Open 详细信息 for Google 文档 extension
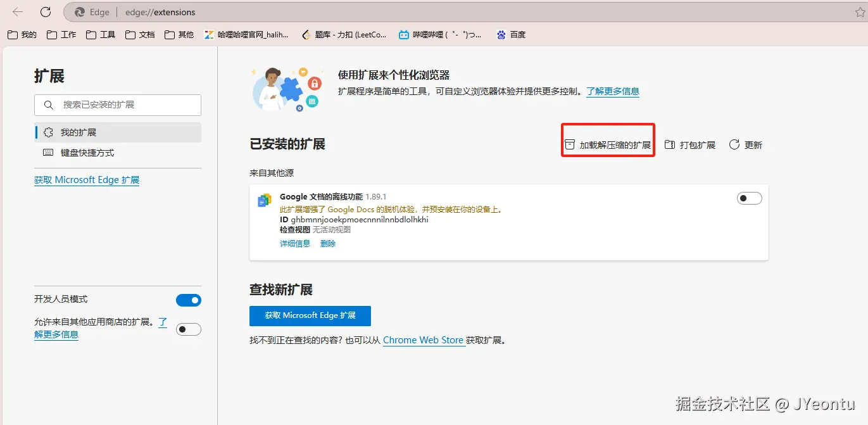Image resolution: width=868 pixels, height=425 pixels. (x=295, y=243)
